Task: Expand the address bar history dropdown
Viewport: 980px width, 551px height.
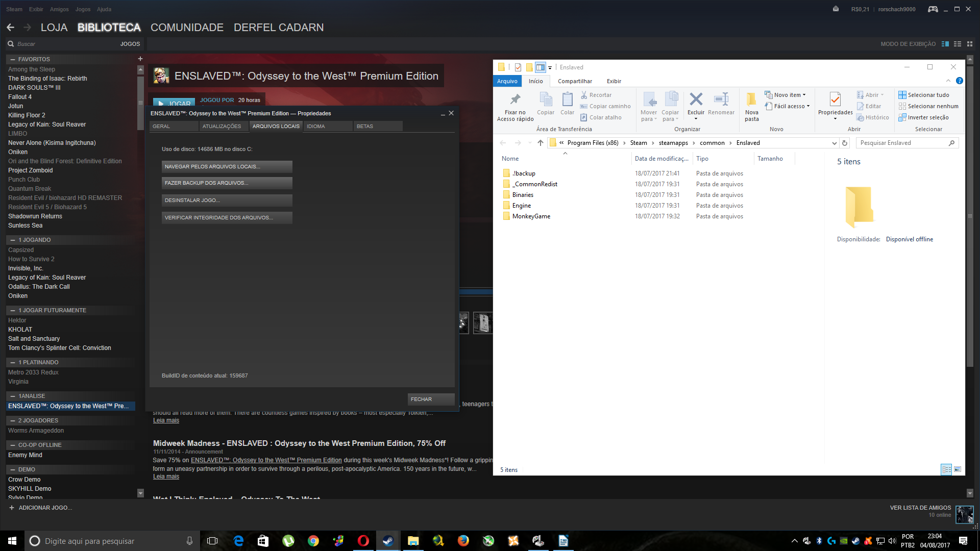Action: click(x=834, y=143)
